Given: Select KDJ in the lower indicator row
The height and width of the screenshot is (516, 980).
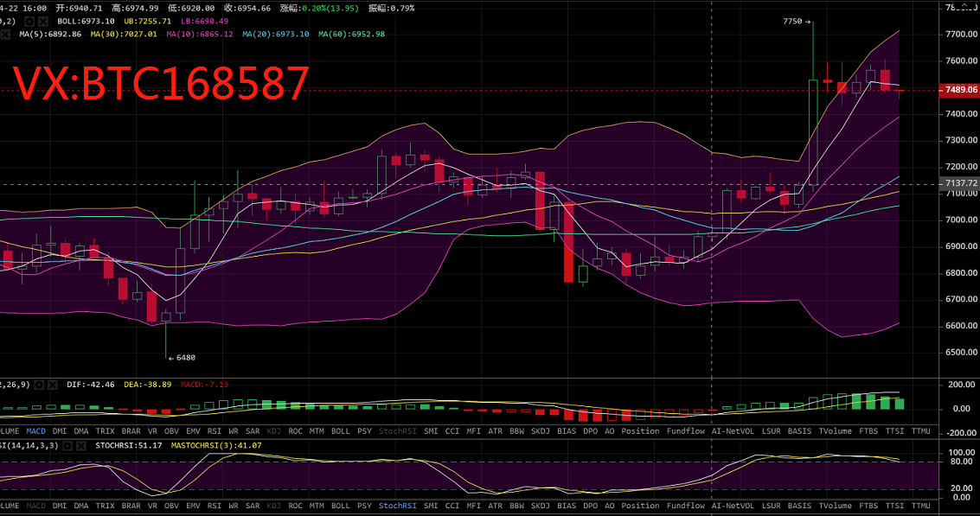Looking at the screenshot, I should pos(273,506).
